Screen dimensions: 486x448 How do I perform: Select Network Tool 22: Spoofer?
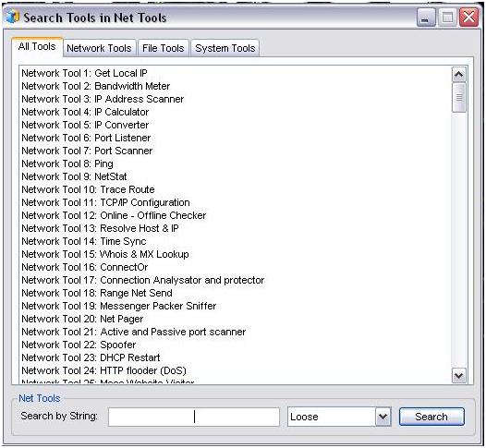click(x=79, y=345)
